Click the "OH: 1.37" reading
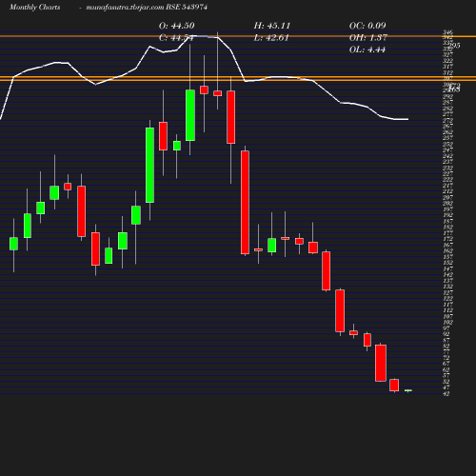Screen dimensions: 476x476 click(368, 38)
